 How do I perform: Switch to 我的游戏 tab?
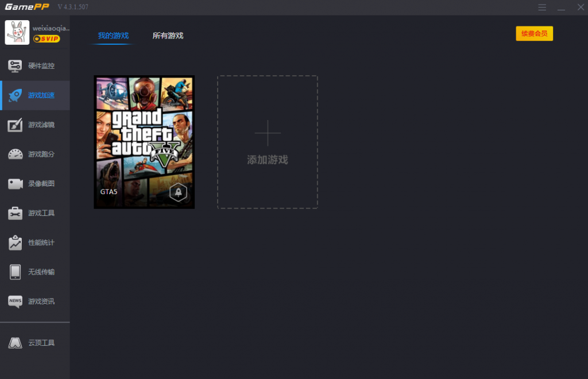pos(113,36)
